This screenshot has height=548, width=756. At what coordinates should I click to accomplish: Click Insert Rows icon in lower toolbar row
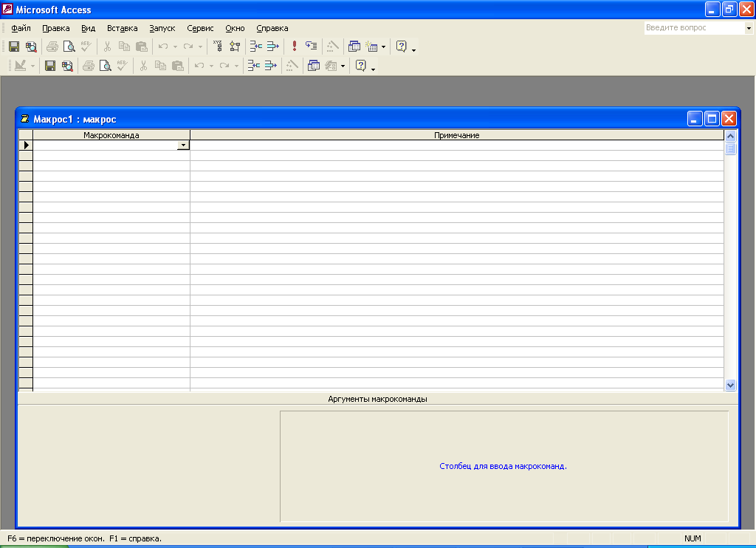coord(254,66)
